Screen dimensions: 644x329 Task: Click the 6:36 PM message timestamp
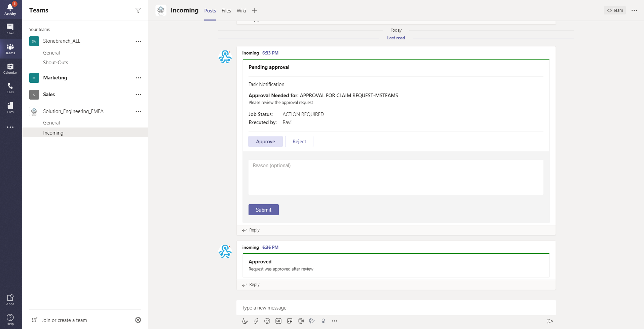[270, 247]
